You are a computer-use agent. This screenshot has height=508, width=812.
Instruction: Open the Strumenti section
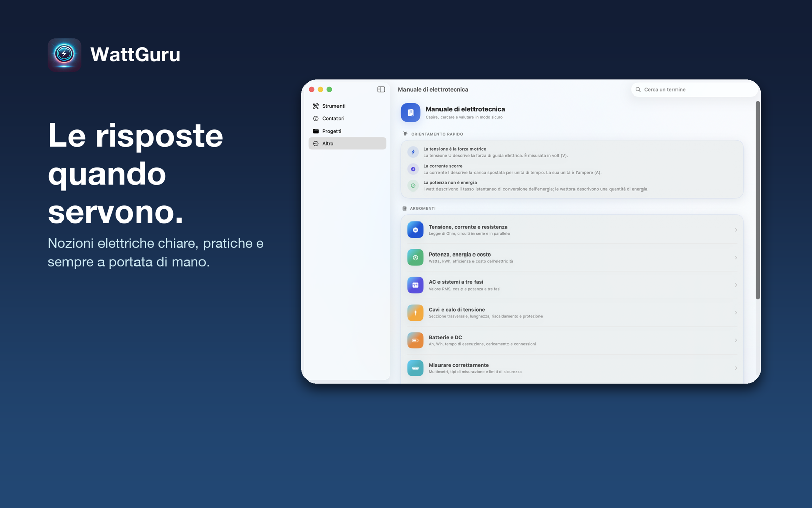coord(347,106)
